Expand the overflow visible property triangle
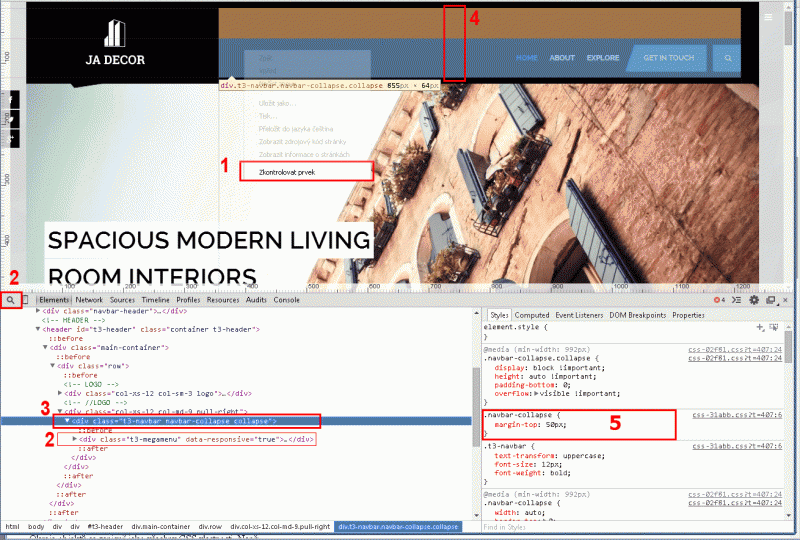800x540 pixels. coord(536,394)
